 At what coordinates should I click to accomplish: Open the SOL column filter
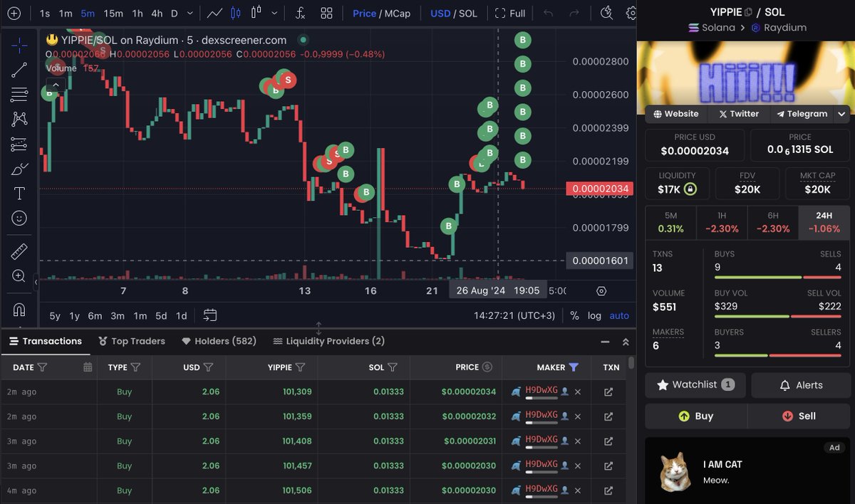pyautogui.click(x=393, y=367)
